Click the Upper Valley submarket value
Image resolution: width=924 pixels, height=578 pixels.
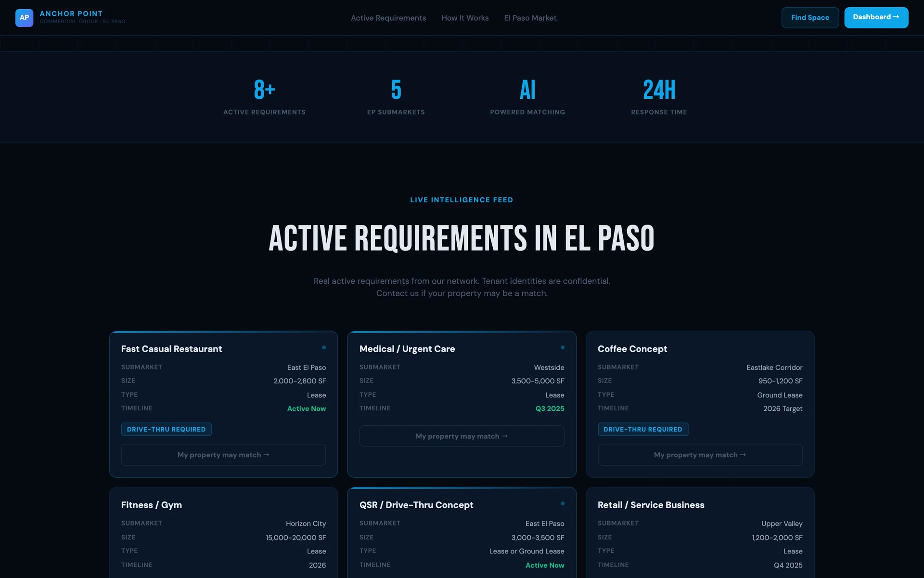coord(782,524)
